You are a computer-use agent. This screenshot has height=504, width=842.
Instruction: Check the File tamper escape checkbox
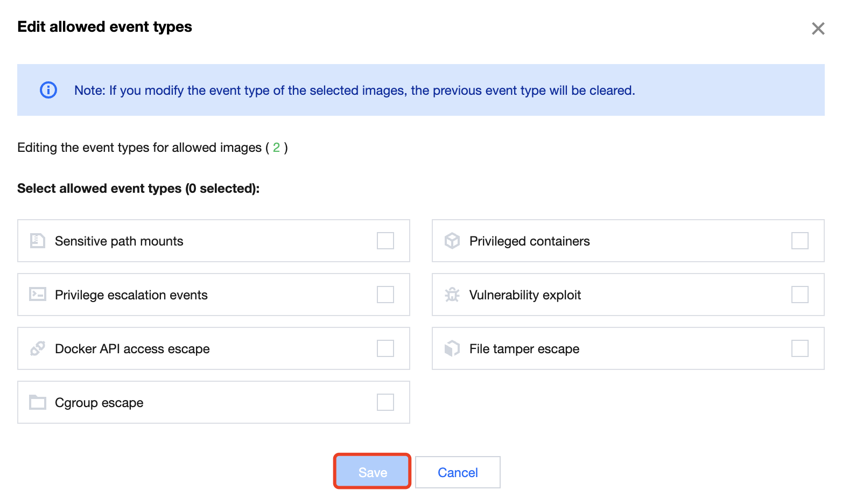point(800,348)
